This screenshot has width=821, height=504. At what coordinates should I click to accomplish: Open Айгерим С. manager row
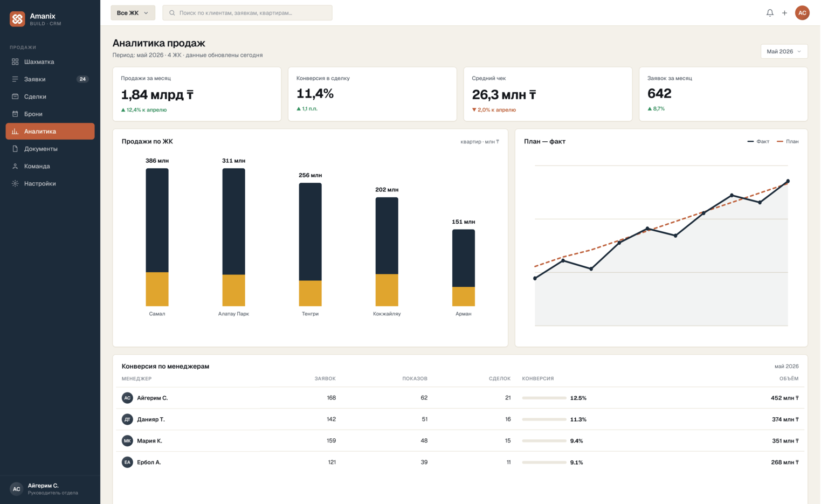point(460,398)
